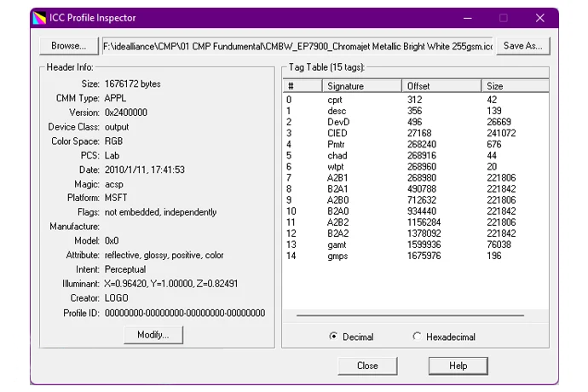The height and width of the screenshot is (392, 588).
Task: Select the A2B2 tag row
Action: (416, 222)
